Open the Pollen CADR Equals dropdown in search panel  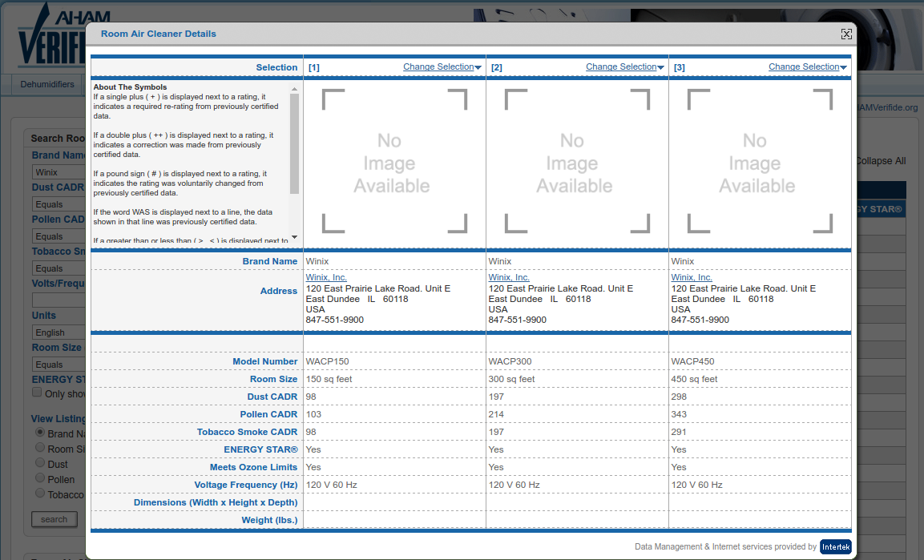[x=59, y=236]
